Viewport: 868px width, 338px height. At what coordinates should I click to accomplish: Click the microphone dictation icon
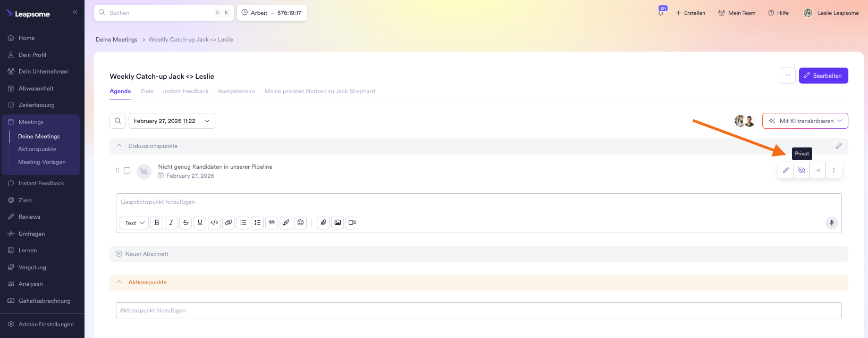click(831, 222)
